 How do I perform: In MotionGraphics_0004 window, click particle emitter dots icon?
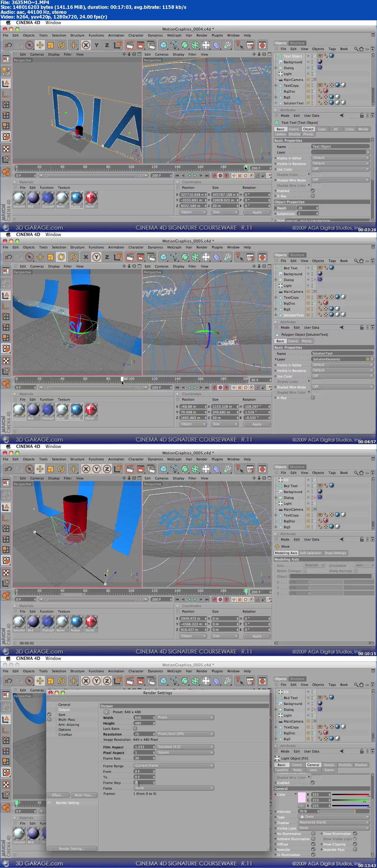227,45
